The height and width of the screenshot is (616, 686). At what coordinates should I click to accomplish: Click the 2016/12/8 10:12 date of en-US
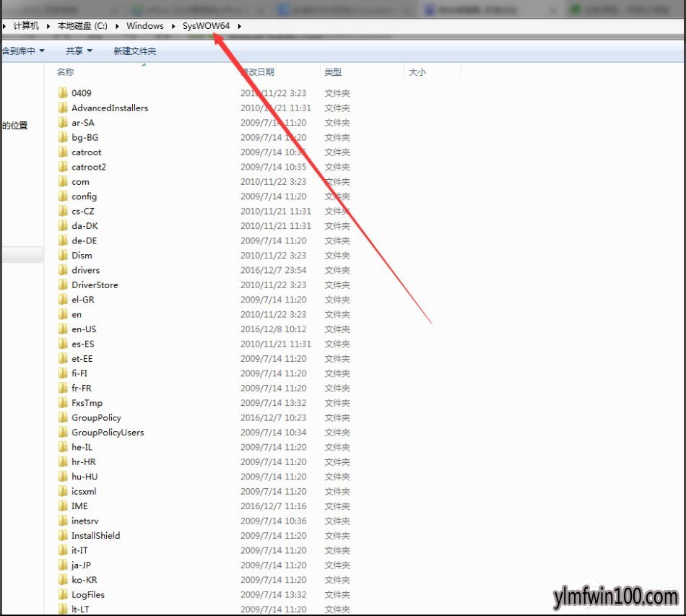click(274, 329)
